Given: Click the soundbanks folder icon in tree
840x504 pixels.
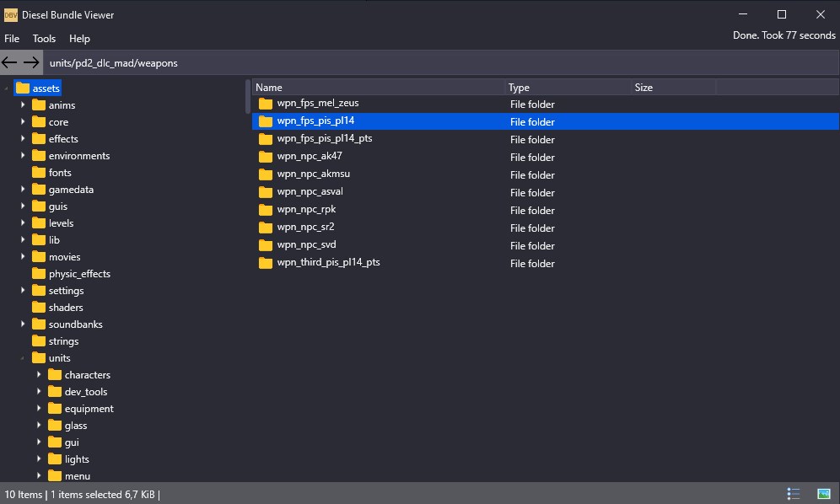Looking at the screenshot, I should click(x=38, y=324).
